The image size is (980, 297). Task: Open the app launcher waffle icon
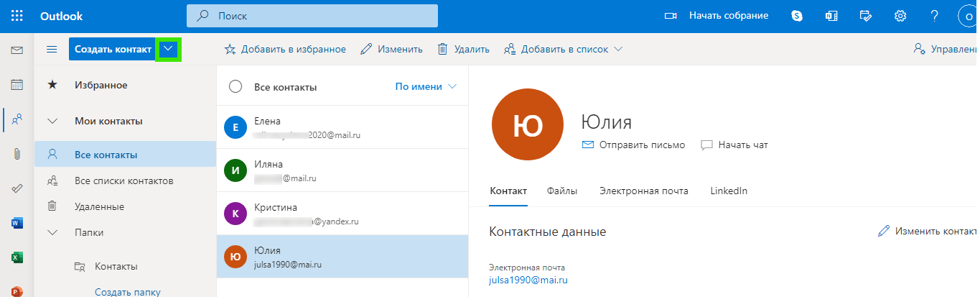pyautogui.click(x=17, y=16)
